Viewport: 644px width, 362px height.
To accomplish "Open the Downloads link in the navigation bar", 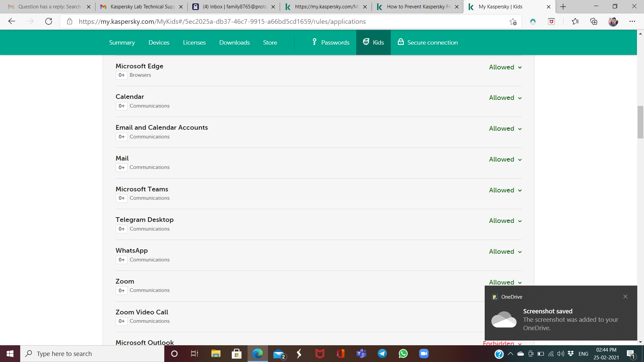I will (234, 43).
